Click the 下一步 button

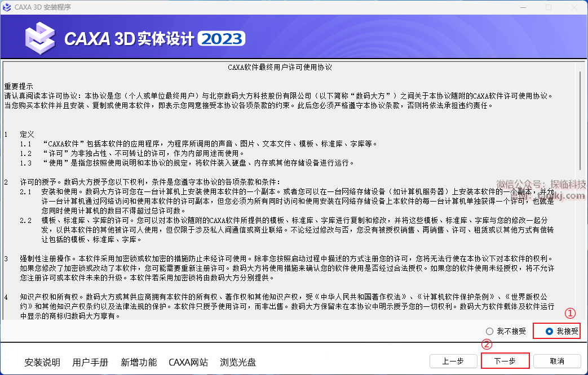(505, 361)
